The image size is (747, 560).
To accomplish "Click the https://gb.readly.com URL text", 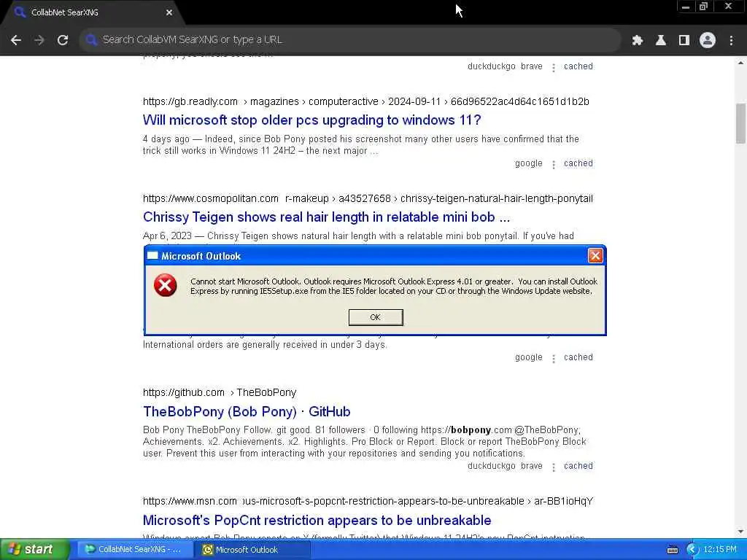I will [x=190, y=101].
